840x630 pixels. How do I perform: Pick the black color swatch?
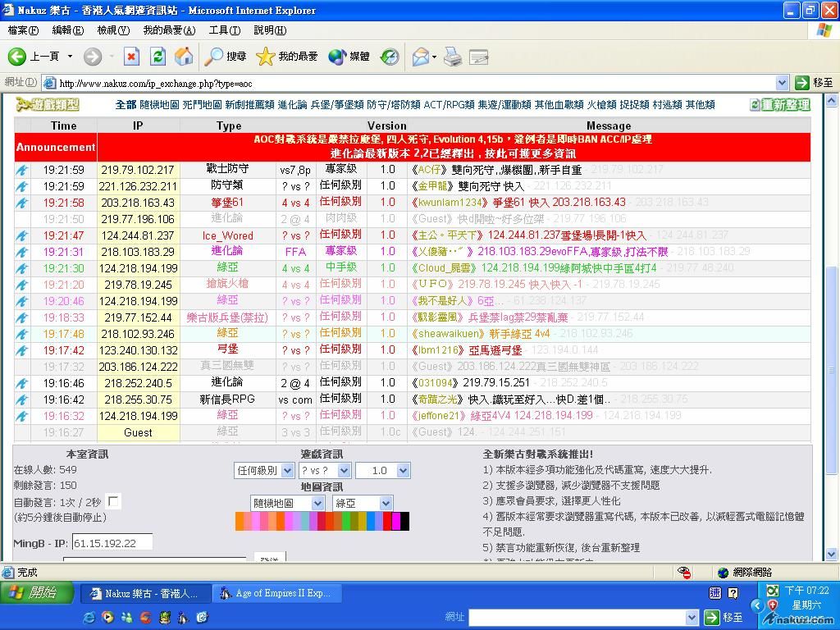click(x=404, y=521)
